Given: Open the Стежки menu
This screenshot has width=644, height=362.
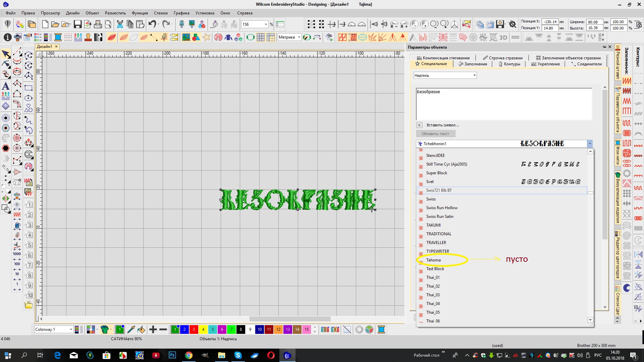Looking at the screenshot, I should [x=161, y=13].
